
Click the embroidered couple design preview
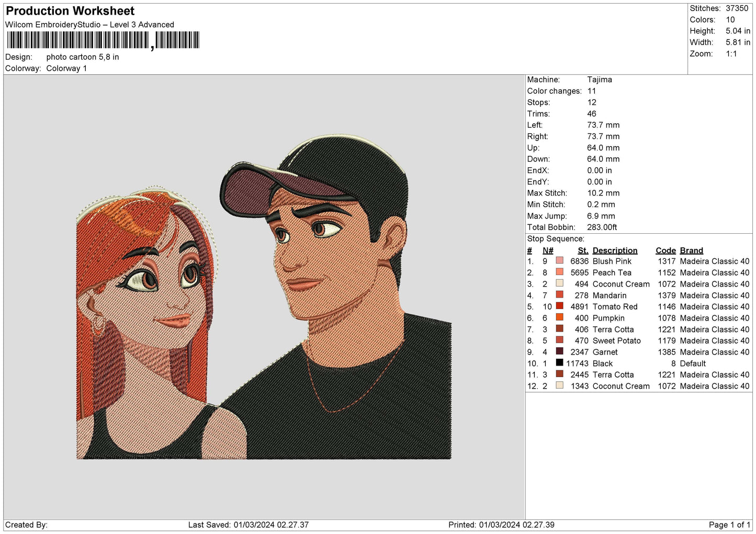click(x=264, y=297)
